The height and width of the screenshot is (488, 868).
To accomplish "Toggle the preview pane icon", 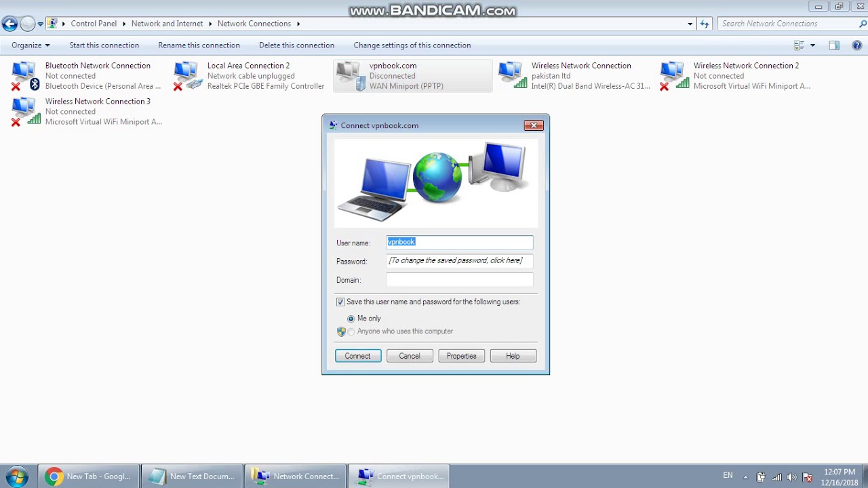I will point(834,45).
